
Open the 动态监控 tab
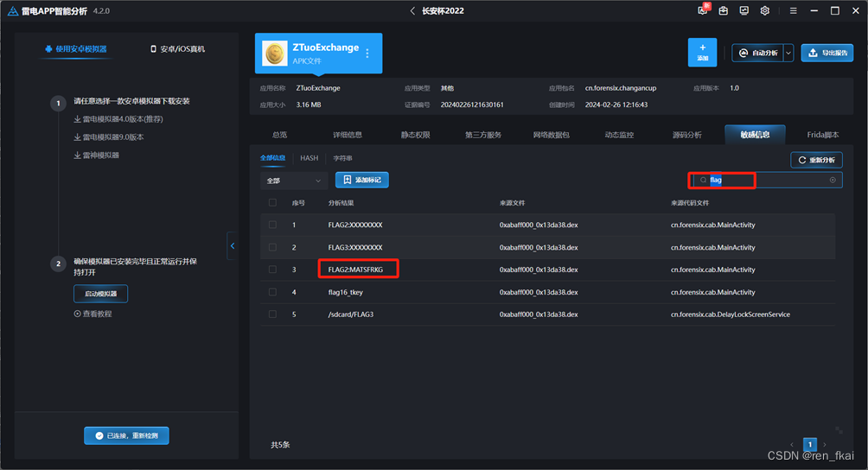[620, 135]
